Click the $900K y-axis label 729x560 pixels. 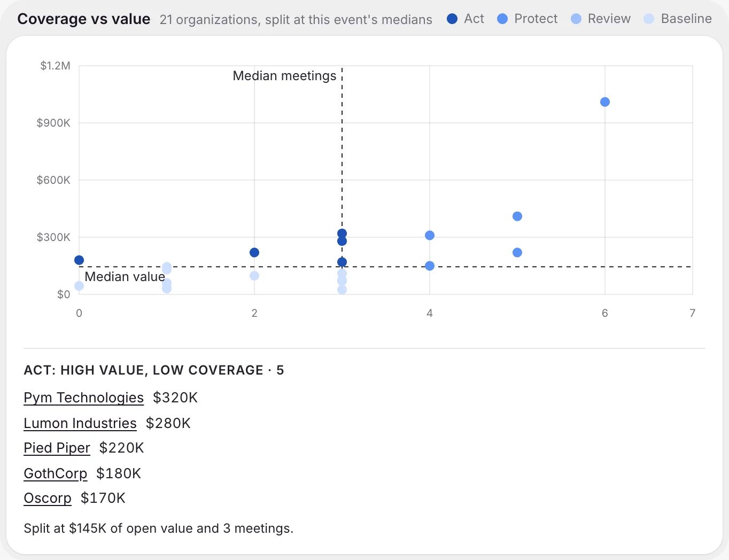point(53,123)
